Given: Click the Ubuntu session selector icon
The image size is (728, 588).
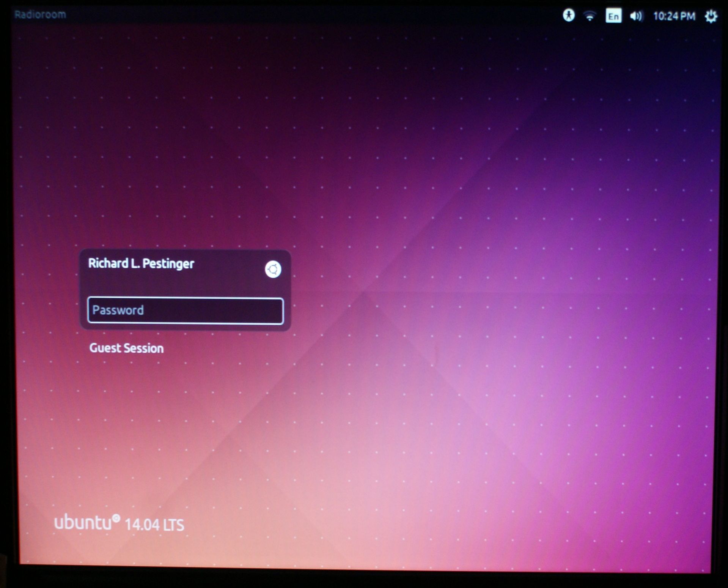Looking at the screenshot, I should pos(273,269).
